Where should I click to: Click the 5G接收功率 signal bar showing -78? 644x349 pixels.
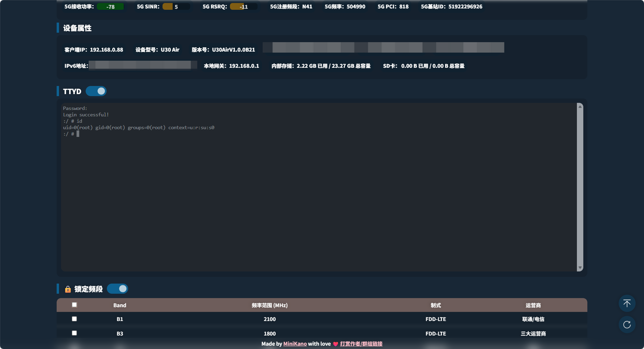(x=110, y=7)
